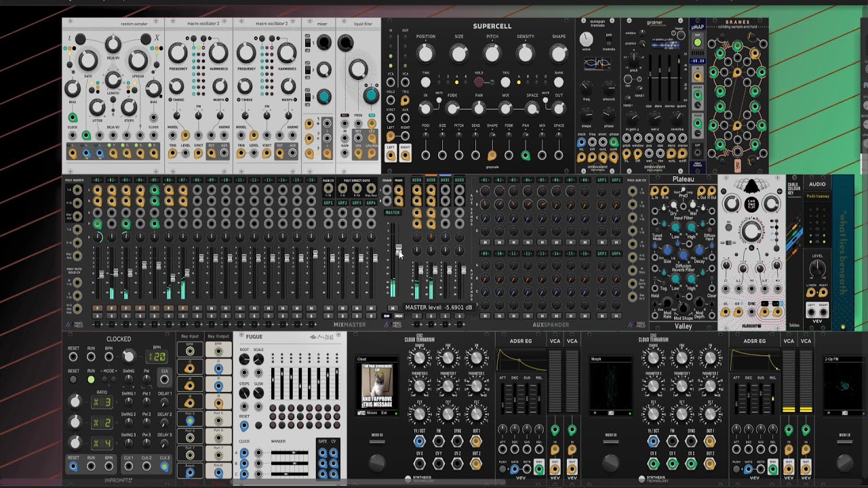The height and width of the screenshot is (488, 868).
Task: Select Exit on the Cloud display
Action: click(x=384, y=413)
